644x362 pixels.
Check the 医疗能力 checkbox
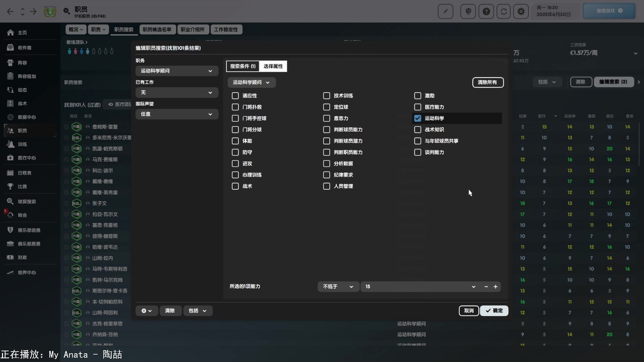tap(418, 107)
